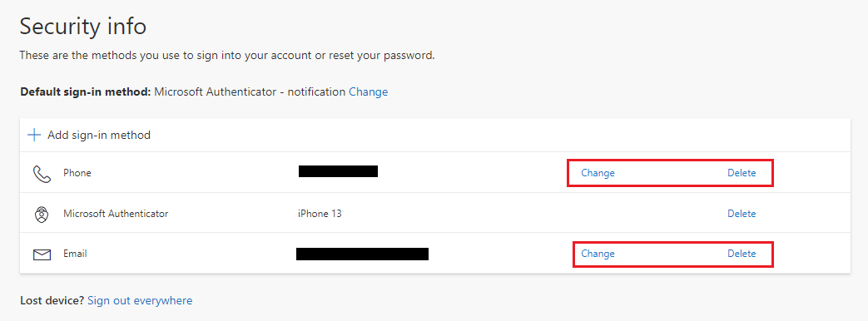The width and height of the screenshot is (868, 321).
Task: Click the Security info page heading
Action: pyautogui.click(x=83, y=27)
